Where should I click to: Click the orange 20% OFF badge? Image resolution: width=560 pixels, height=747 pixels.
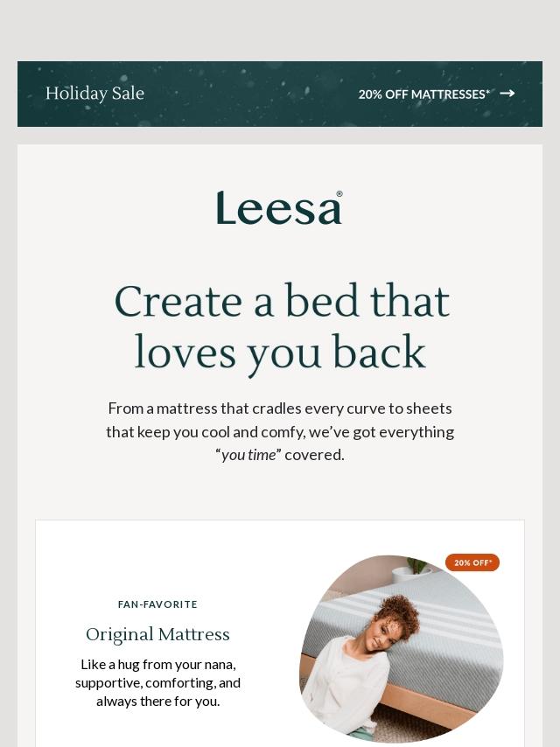pos(472,562)
